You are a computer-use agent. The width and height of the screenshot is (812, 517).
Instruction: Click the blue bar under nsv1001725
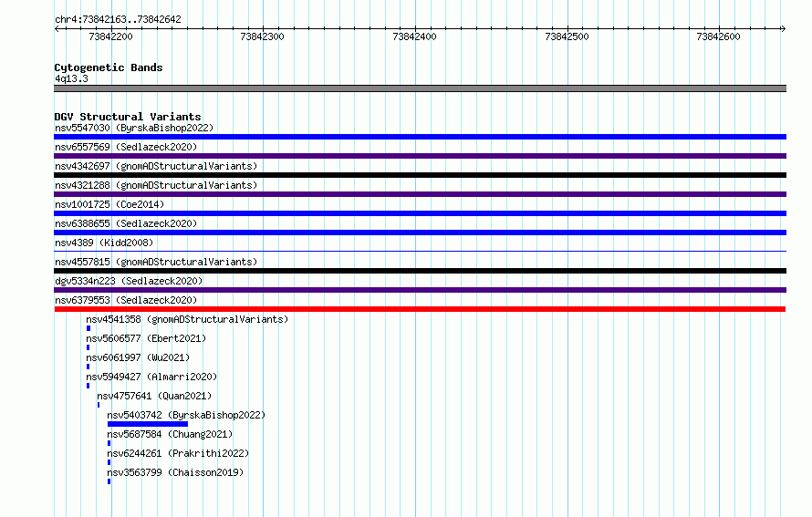(x=420, y=213)
